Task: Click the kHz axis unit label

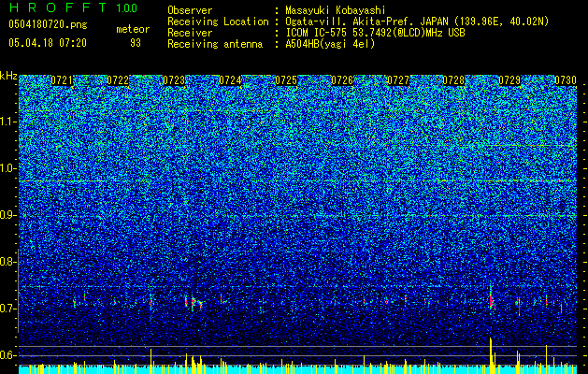Action: point(8,76)
